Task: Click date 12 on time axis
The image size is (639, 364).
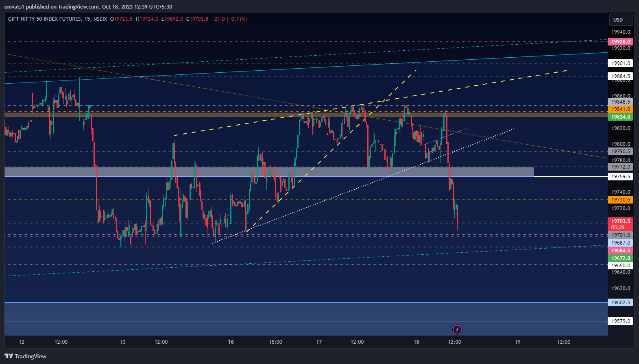Action: tap(22, 342)
